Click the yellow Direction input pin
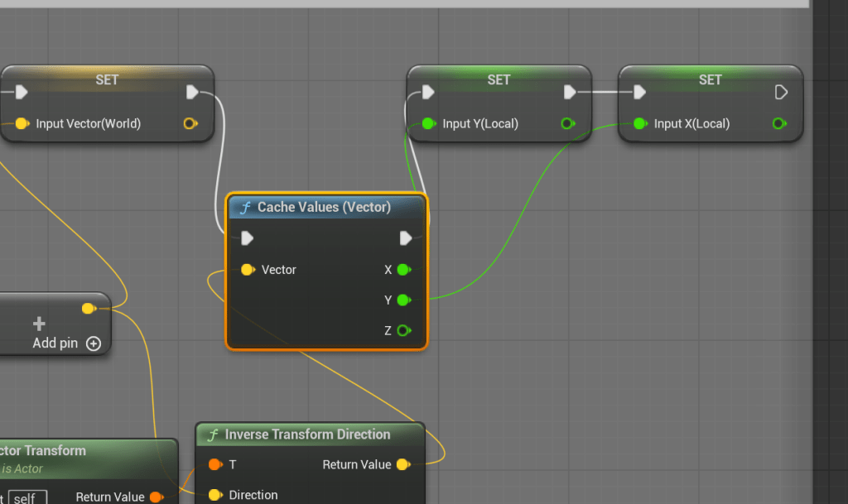The height and width of the screenshot is (504, 848). 214,495
